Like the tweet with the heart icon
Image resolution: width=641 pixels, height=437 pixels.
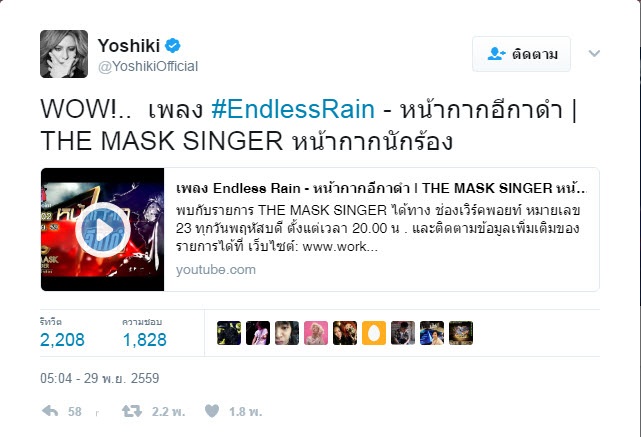(x=212, y=411)
